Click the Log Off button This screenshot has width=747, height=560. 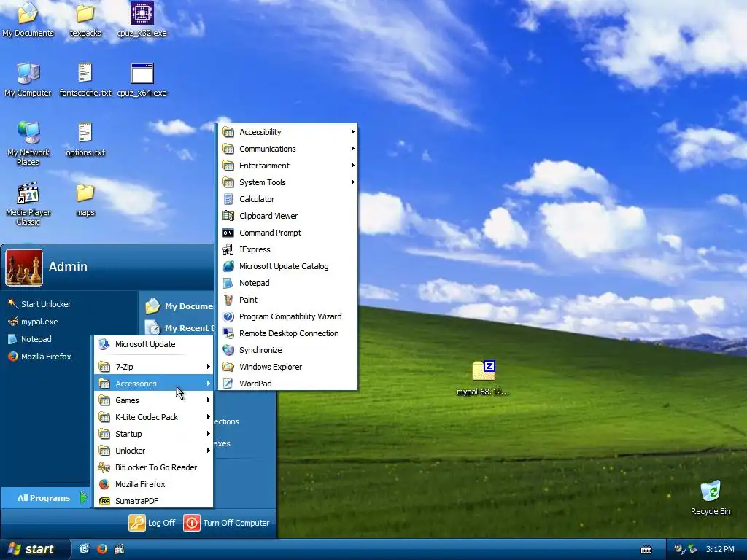[152, 523]
